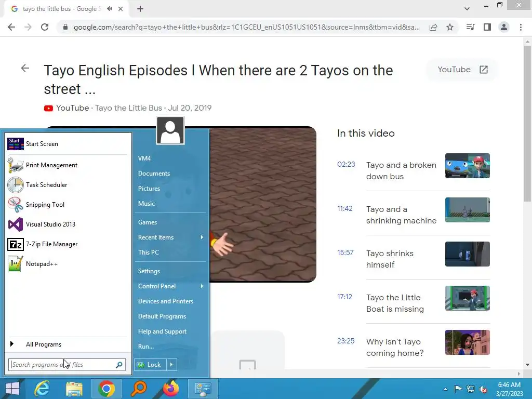Viewport: 532px width, 399px height.
Task: Click thumbnail for Tayo shrinks himself
Action: pyautogui.click(x=468, y=254)
